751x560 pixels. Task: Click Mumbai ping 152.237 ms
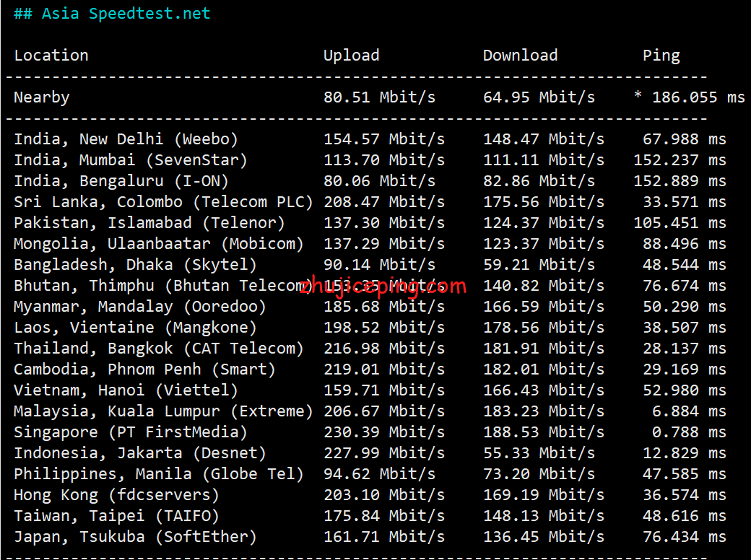tap(680, 160)
